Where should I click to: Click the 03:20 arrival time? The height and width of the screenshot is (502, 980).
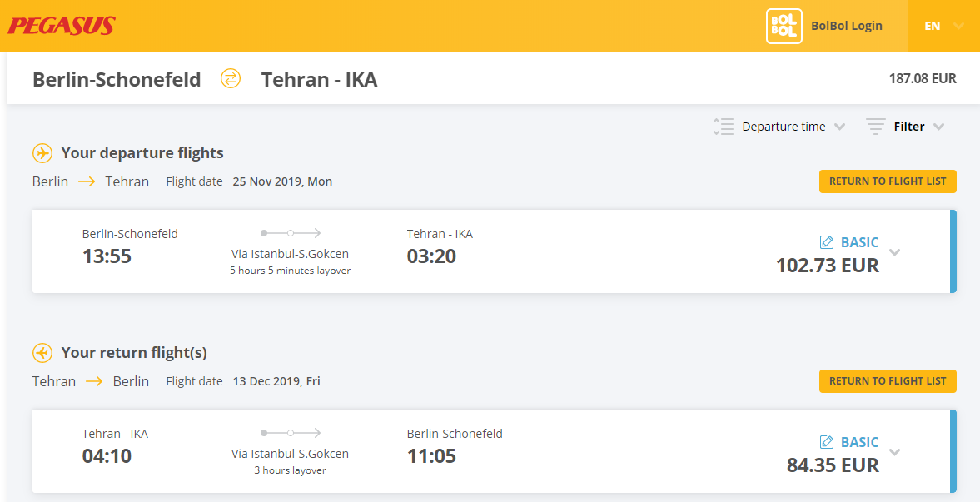[431, 256]
